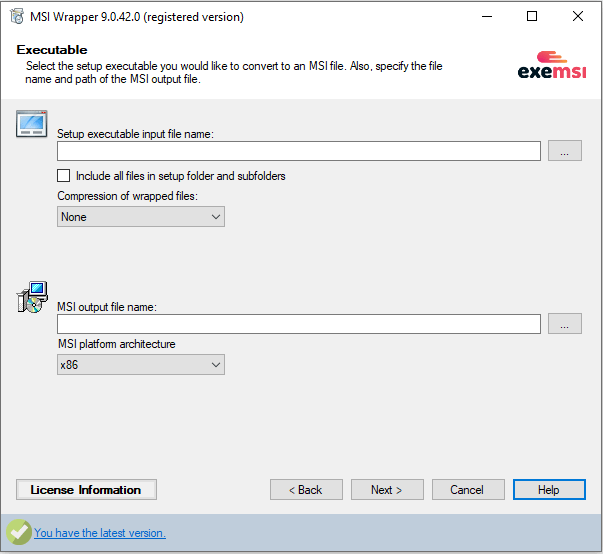The width and height of the screenshot is (603, 554).
Task: Click the green checkmark update status icon
Action: coord(17,532)
